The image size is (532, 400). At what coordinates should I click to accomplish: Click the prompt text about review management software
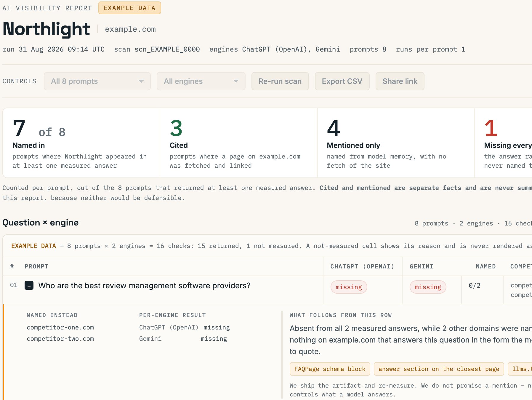tap(145, 286)
